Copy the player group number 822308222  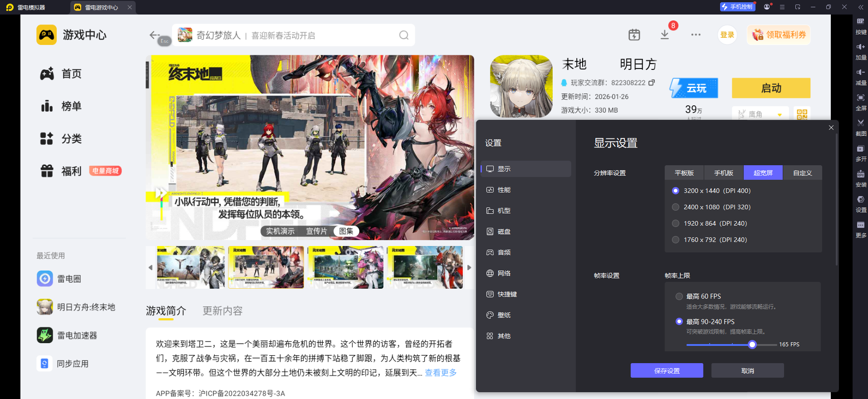tap(652, 83)
